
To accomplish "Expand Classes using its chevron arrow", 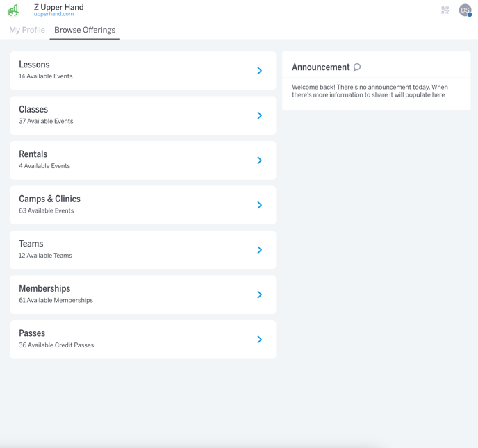I will (x=259, y=115).
